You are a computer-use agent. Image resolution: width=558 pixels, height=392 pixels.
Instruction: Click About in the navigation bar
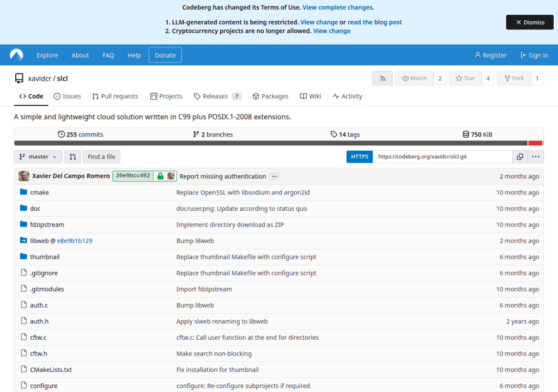80,55
